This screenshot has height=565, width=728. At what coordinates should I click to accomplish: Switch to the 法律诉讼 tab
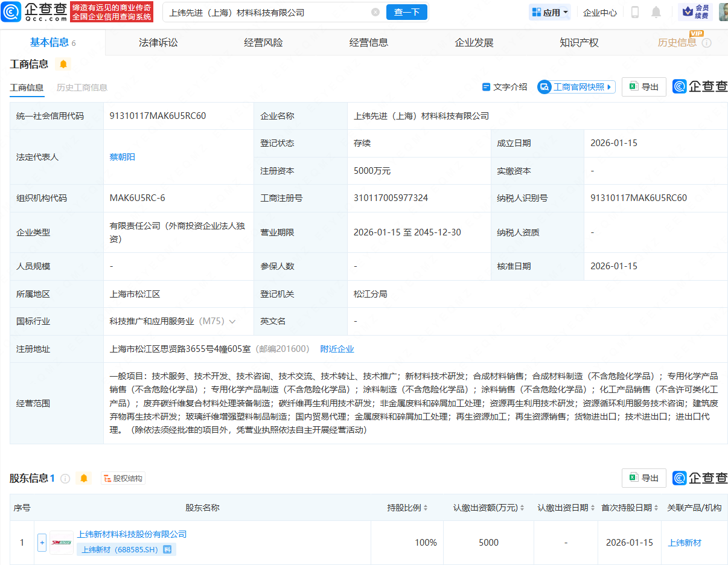pos(158,42)
